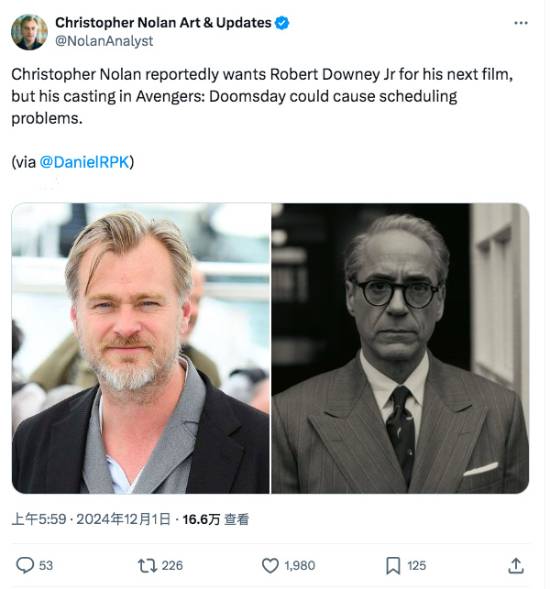The height and width of the screenshot is (589, 550).
Task: Open the right black-and-white photo
Action: point(400,348)
